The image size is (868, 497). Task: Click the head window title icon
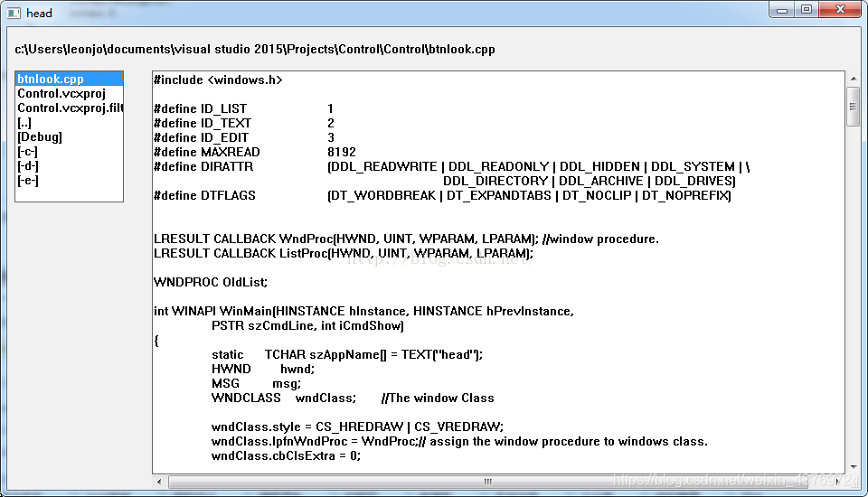click(14, 13)
